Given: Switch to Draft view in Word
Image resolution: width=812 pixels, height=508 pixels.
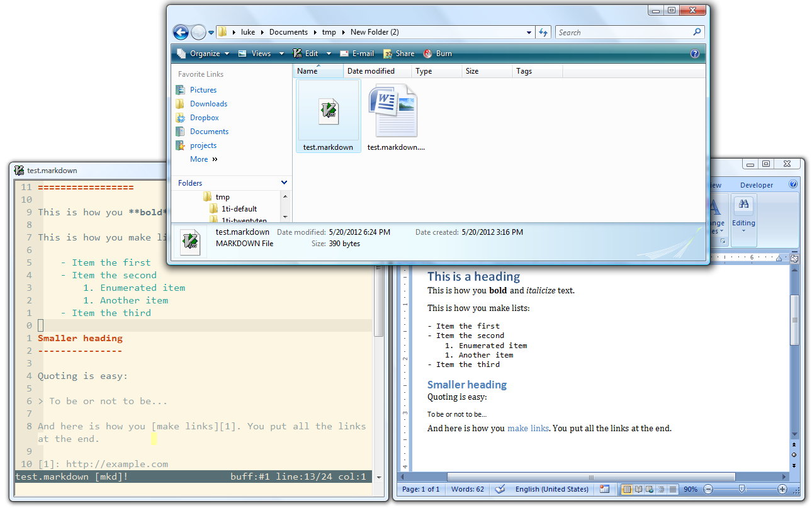Looking at the screenshot, I should [672, 489].
